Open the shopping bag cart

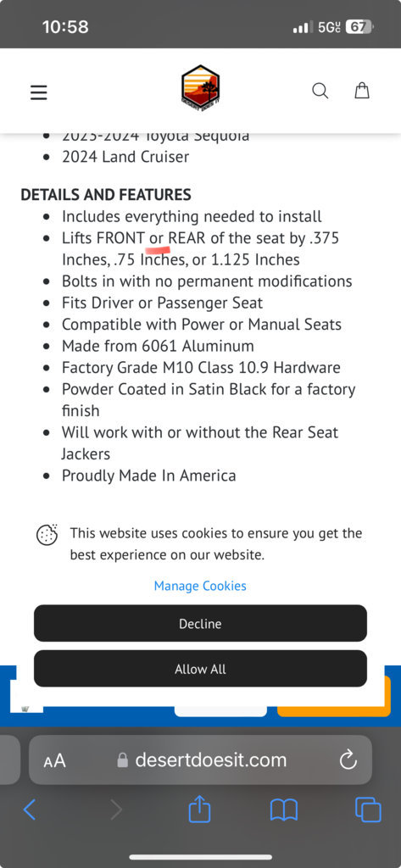(x=362, y=90)
